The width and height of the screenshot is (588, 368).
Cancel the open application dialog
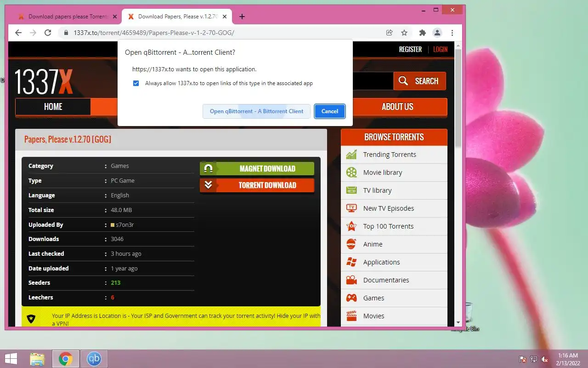coord(330,111)
